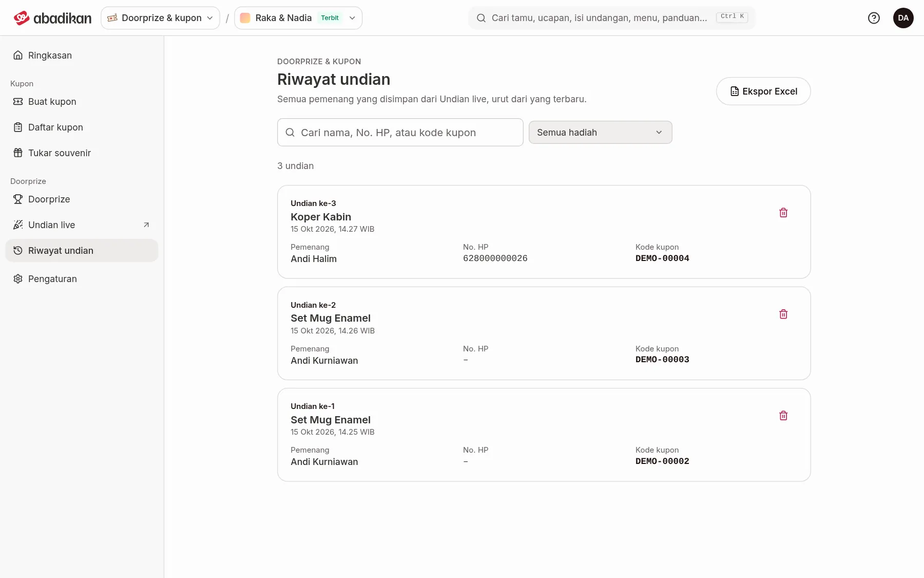
Task: Click coupon code DEMO-00003
Action: click(x=662, y=360)
